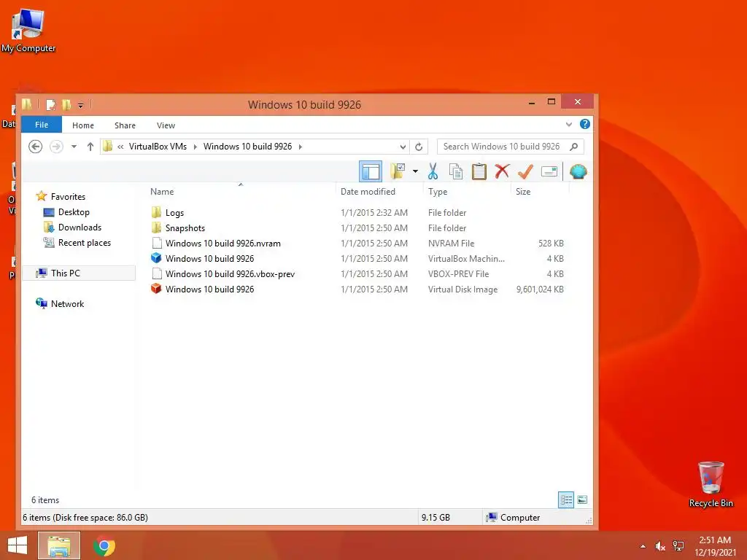The image size is (747, 560).
Task: Click the network tray icon
Action: 678,546
